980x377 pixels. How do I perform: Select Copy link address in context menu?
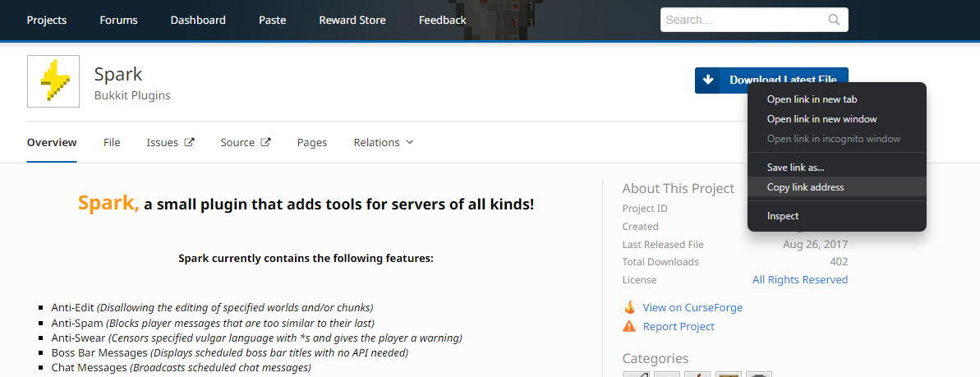[805, 187]
